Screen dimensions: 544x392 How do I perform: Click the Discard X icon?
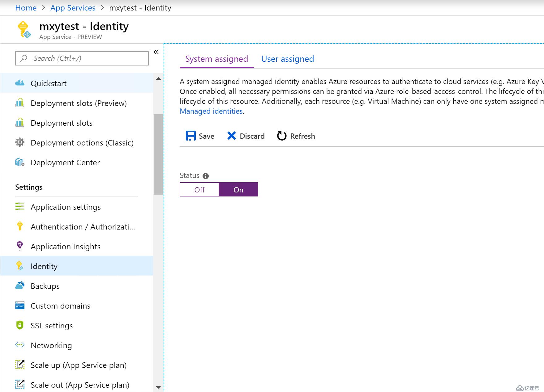232,136
